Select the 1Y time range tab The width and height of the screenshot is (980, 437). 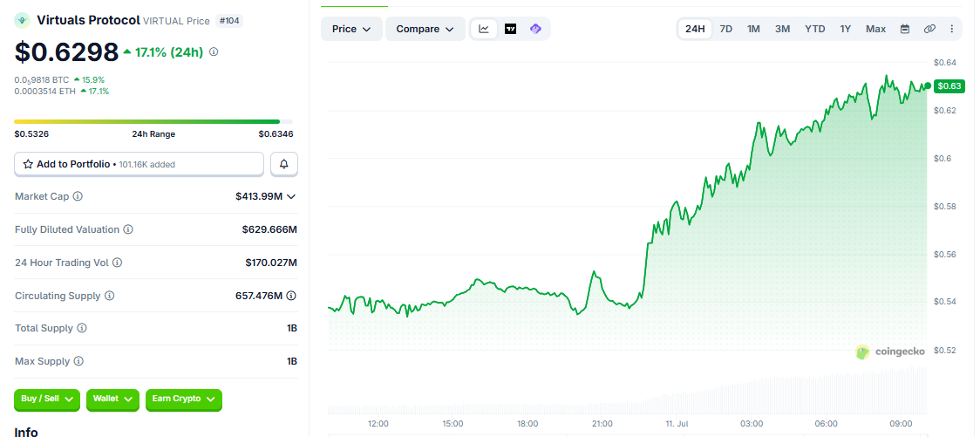[x=846, y=29]
